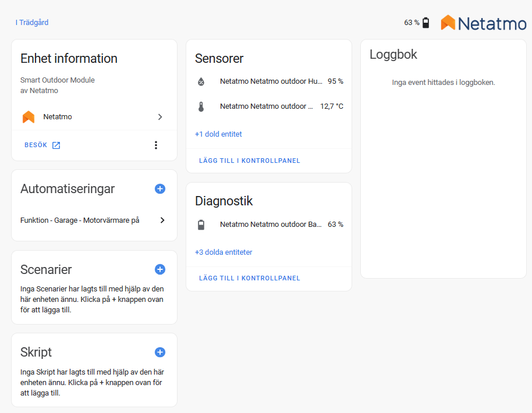Show the +3 dolda entiteter
Image resolution: width=532 pixels, height=413 pixels.
pos(224,252)
